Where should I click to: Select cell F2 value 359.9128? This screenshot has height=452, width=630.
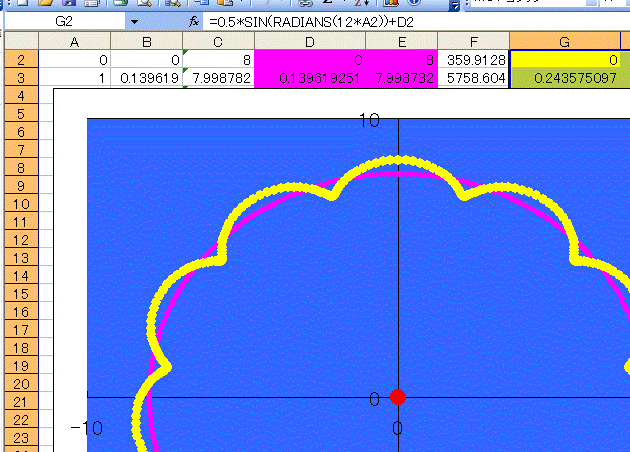tap(473, 59)
